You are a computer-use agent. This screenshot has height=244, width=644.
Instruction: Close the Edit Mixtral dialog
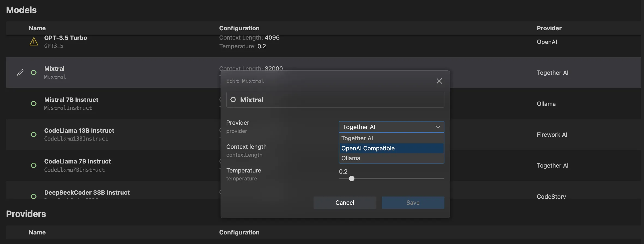tap(439, 81)
